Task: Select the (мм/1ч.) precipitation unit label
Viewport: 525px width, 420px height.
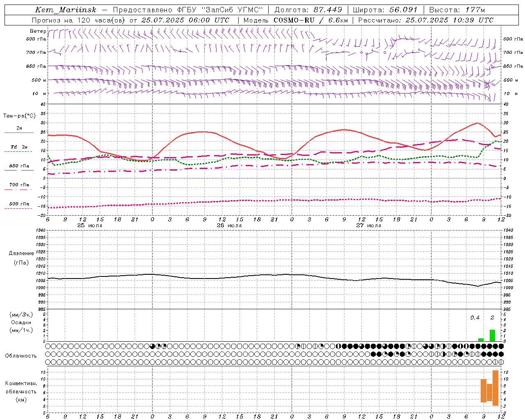Action: click(x=21, y=330)
